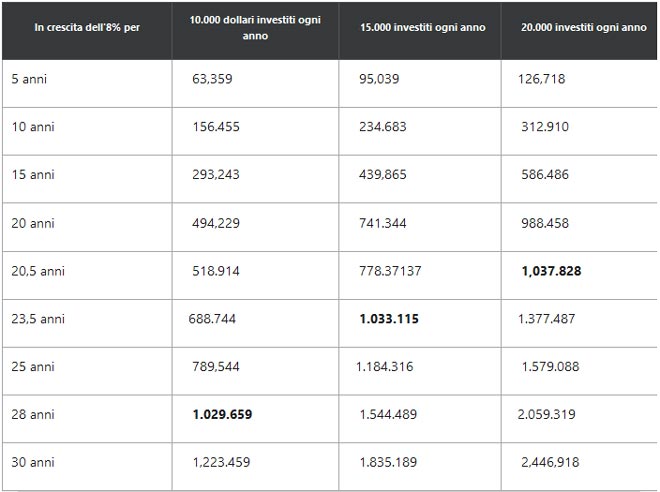Select the bold 1,037.828 value cell
660x492 pixels.
point(551,271)
